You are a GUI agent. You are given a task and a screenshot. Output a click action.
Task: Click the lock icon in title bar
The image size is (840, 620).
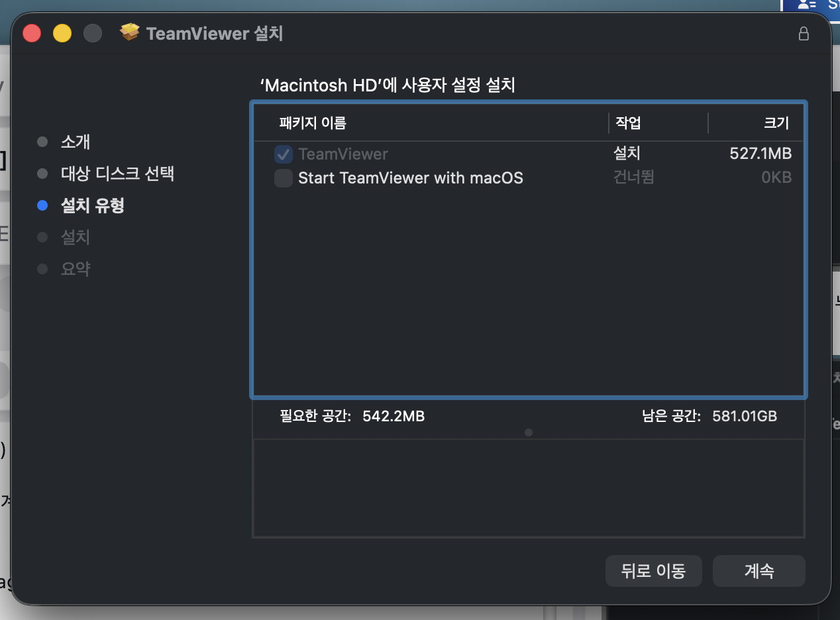(x=804, y=33)
